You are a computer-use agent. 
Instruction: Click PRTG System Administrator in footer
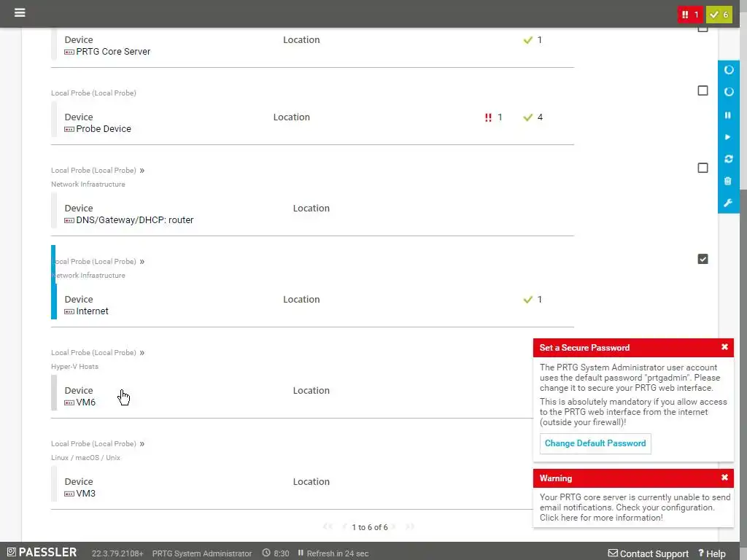point(202,553)
